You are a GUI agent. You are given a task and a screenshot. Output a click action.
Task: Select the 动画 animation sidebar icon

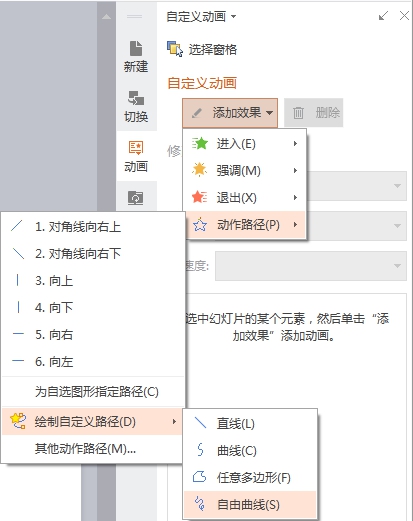(x=136, y=148)
